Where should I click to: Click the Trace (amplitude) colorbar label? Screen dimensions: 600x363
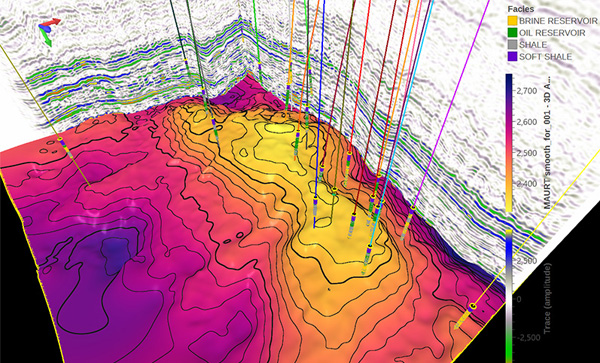[547, 298]
